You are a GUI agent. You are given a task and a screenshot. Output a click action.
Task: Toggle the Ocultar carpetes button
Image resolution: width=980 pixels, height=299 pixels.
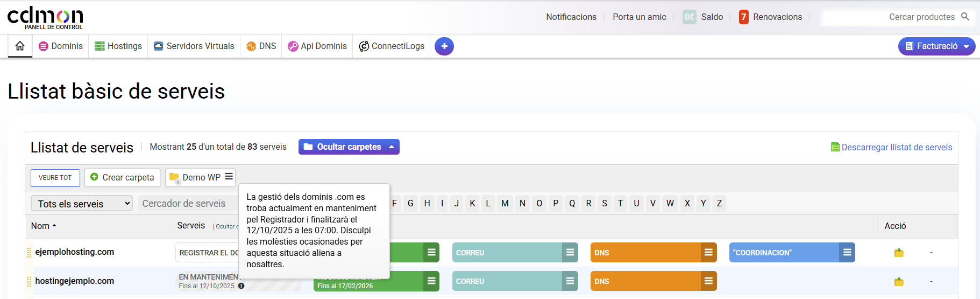click(x=349, y=147)
